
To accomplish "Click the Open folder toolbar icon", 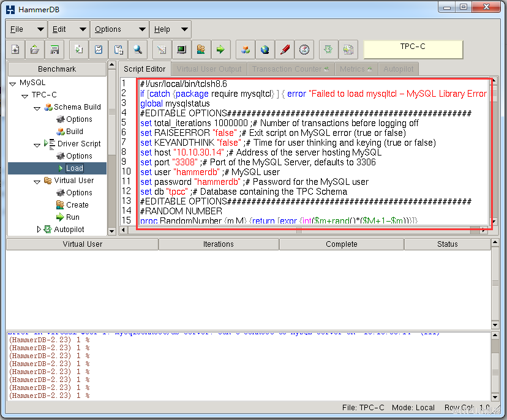I will click(35, 50).
